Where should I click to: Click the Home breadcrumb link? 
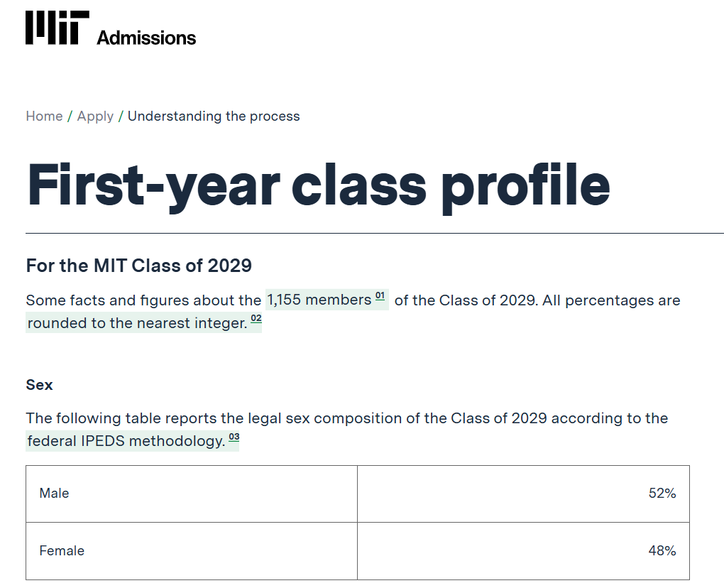click(44, 116)
